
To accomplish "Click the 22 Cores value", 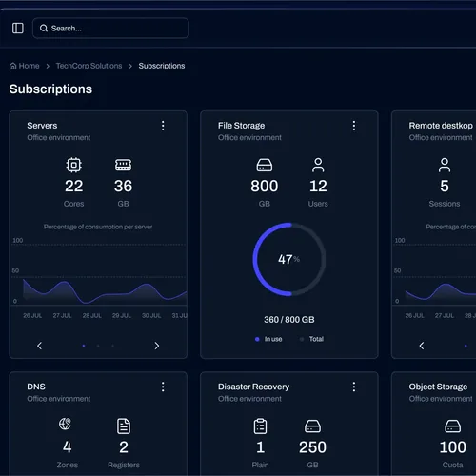I will tap(74, 186).
